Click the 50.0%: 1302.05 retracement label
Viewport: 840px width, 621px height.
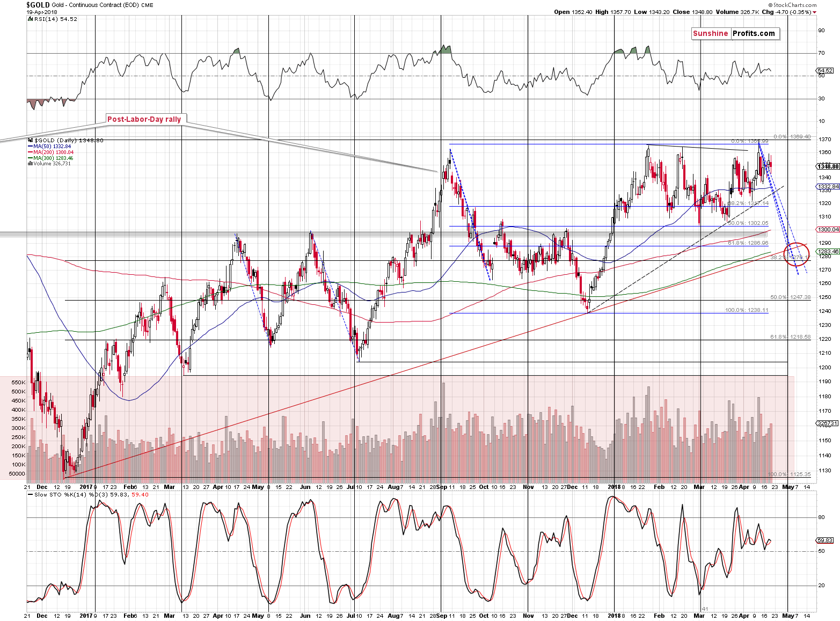[748, 223]
